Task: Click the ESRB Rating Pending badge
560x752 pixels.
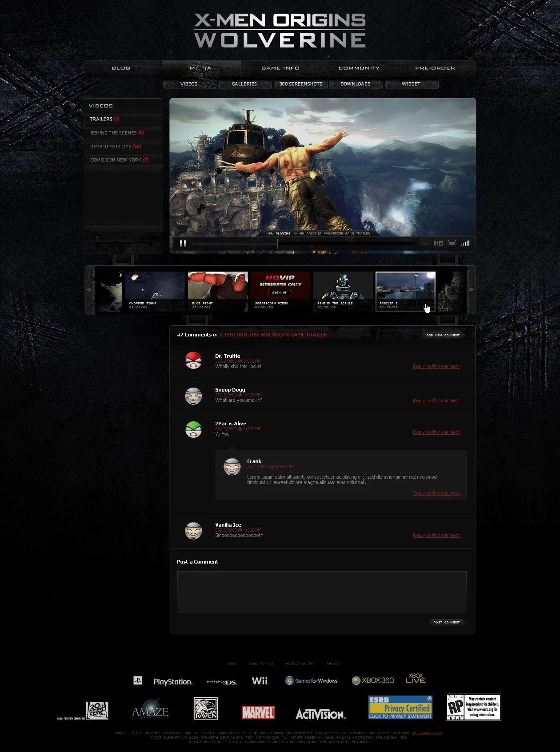Action: (x=473, y=707)
